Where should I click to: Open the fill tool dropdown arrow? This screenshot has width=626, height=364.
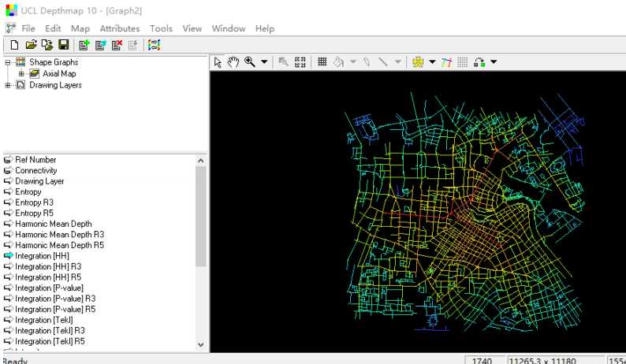pyautogui.click(x=353, y=62)
